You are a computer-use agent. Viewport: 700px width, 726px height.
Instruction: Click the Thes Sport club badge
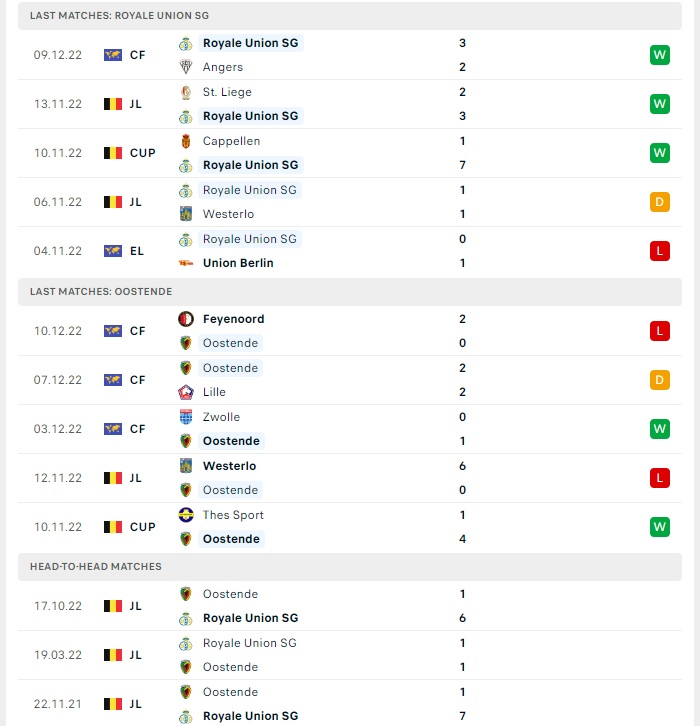pyautogui.click(x=186, y=515)
